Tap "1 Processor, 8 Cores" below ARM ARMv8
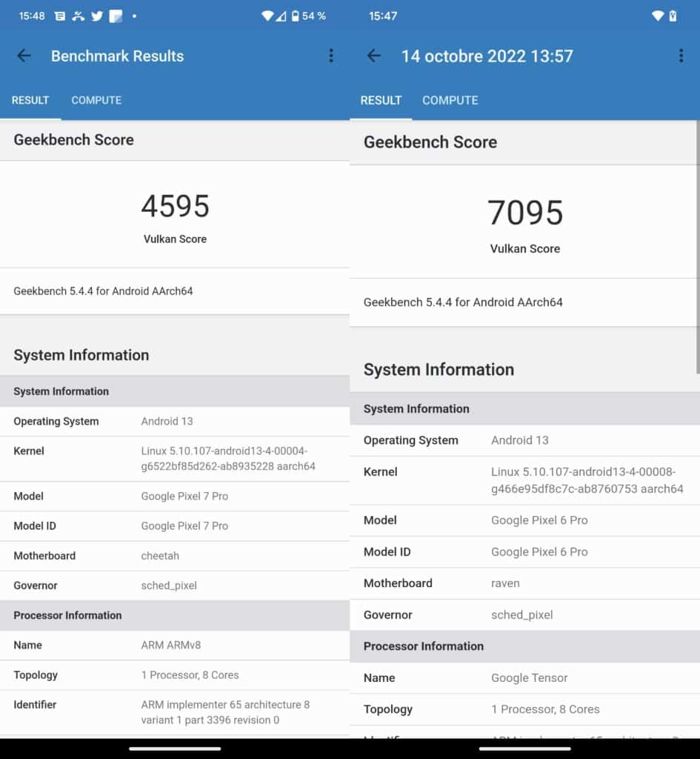Screen dimensions: 700x759 [x=190, y=675]
